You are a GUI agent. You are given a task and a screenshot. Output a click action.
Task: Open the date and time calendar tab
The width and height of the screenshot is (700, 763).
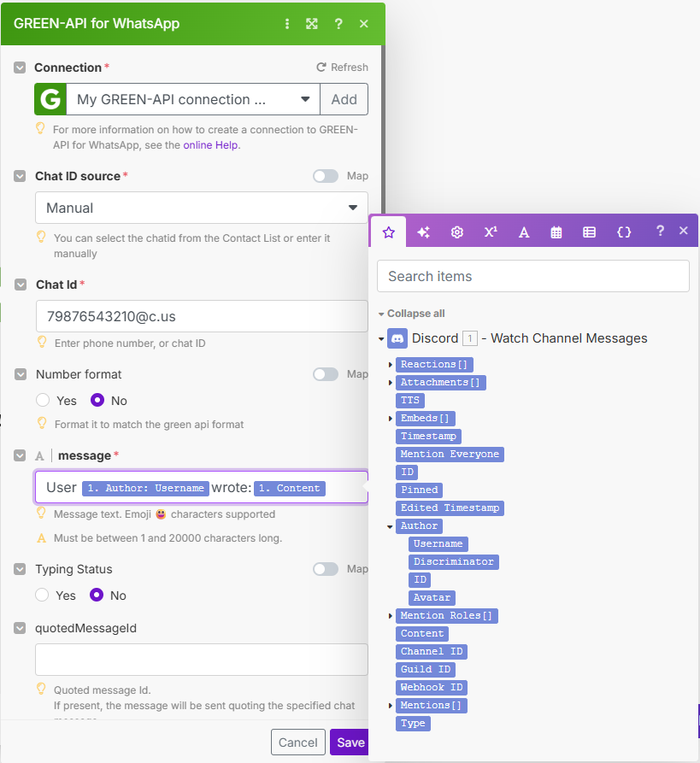(x=556, y=232)
